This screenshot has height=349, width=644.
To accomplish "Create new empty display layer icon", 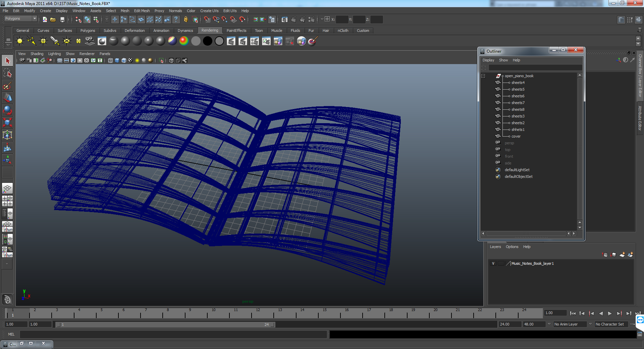I will click(x=622, y=255).
